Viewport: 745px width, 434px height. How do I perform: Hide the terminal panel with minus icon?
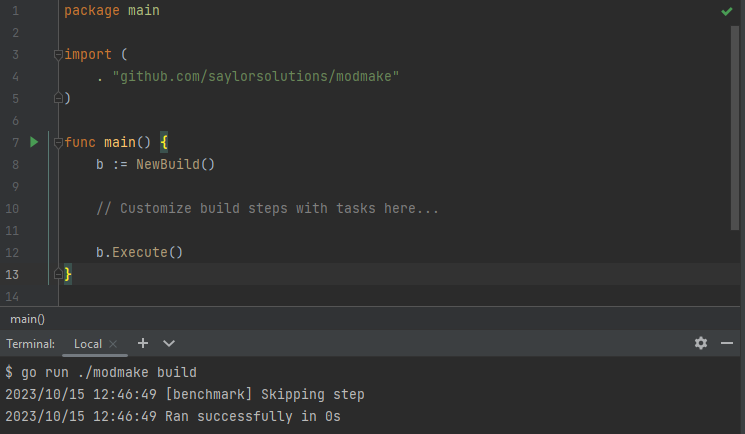click(726, 343)
